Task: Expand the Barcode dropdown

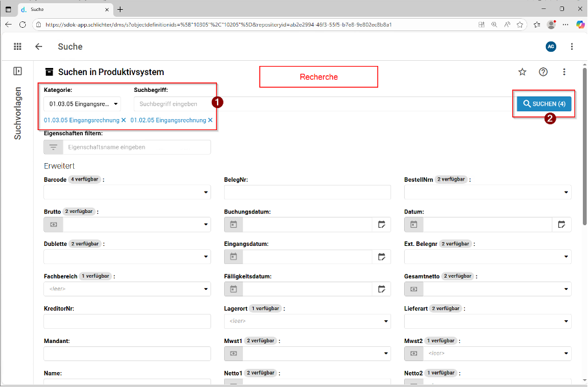Action: click(205, 192)
